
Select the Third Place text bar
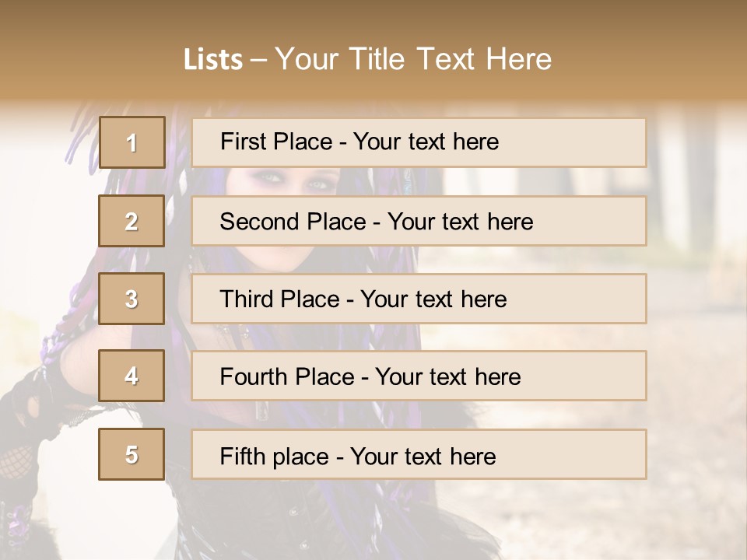[x=419, y=299]
